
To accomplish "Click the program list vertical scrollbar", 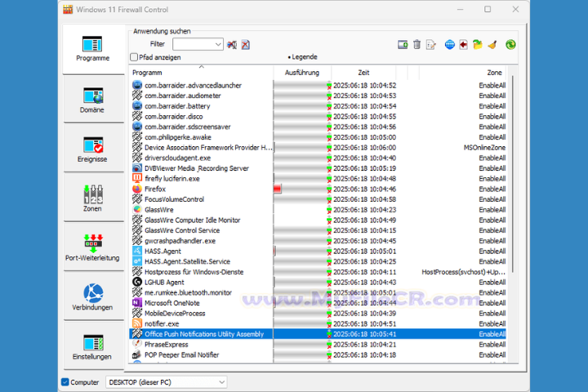I will tap(512, 175).
